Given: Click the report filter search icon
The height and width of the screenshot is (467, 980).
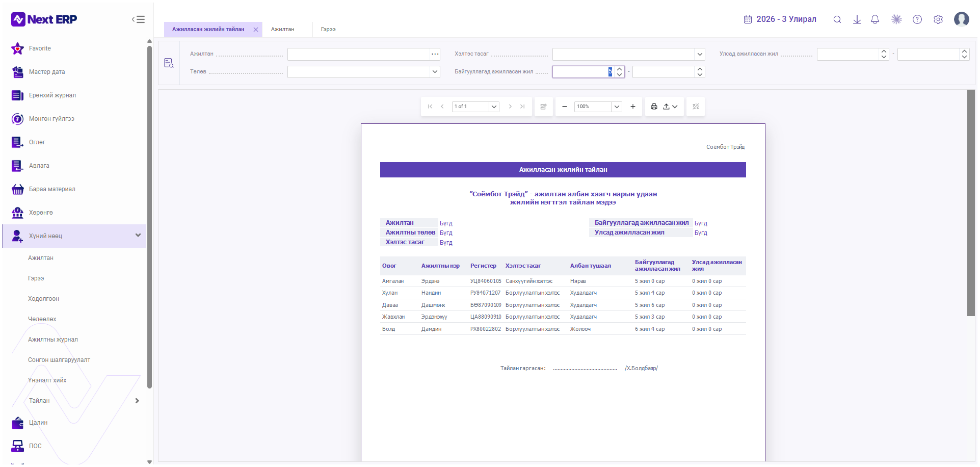Looking at the screenshot, I should 169,63.
